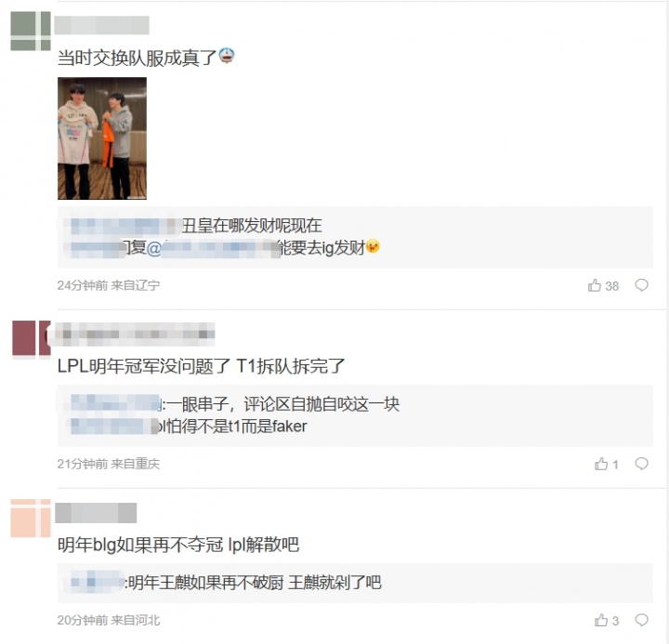Open reply saying 怕得不是t1而是faker
The image size is (669, 644).
coord(189,426)
